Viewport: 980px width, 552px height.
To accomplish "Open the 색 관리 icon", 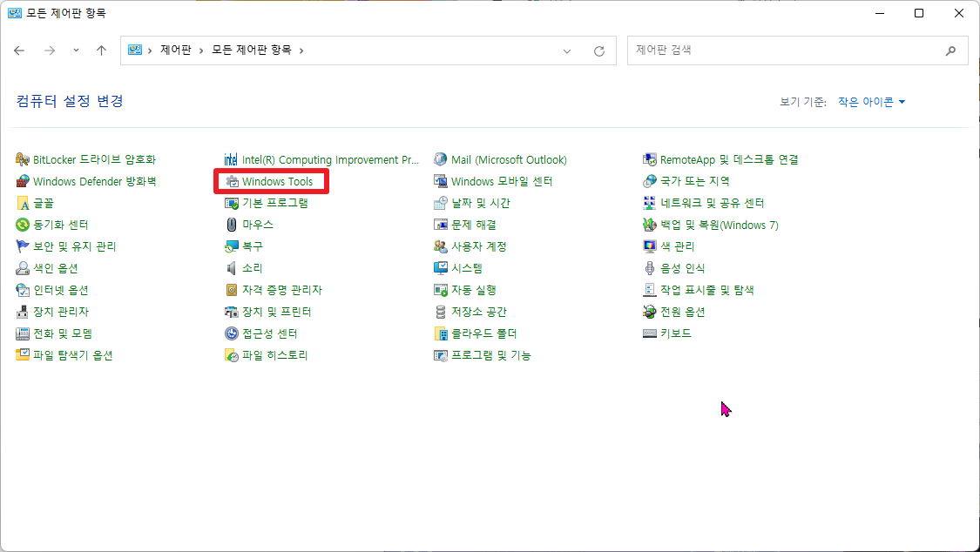I will click(650, 246).
